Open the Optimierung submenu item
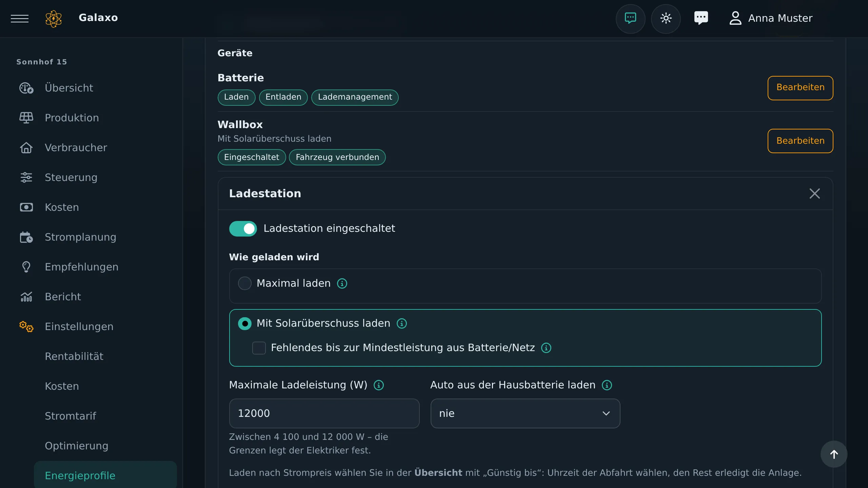 pyautogui.click(x=77, y=446)
